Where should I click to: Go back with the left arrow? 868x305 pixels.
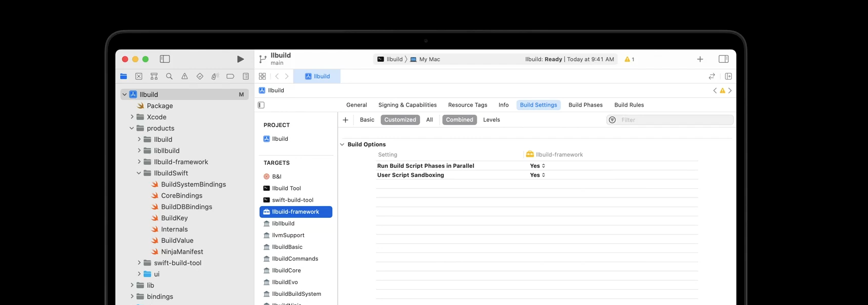point(277,77)
